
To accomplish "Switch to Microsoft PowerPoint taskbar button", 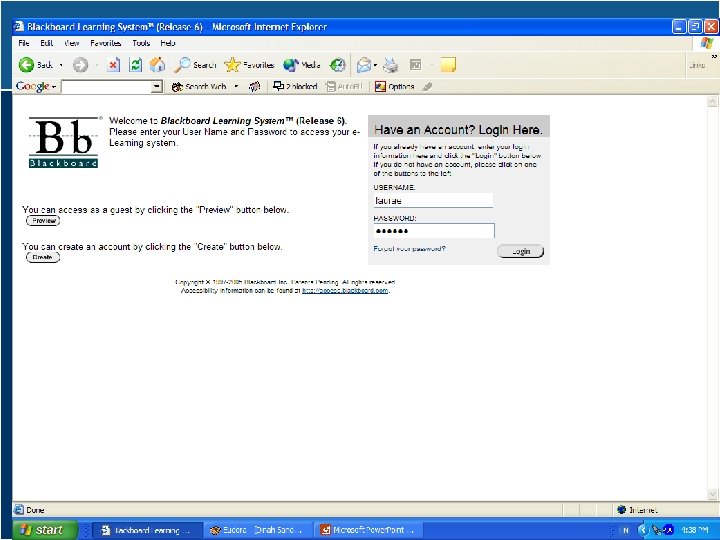I will [368, 530].
